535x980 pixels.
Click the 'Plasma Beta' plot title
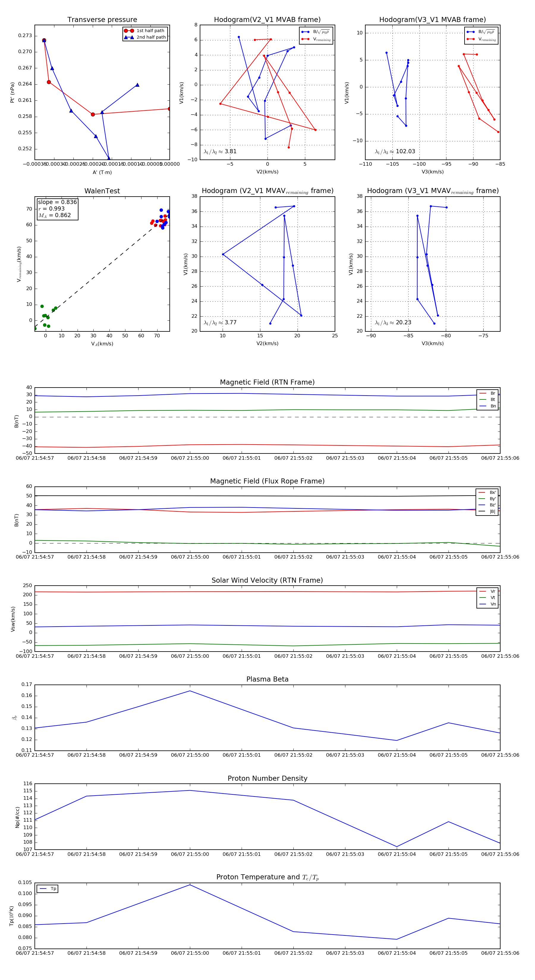pyautogui.click(x=267, y=679)
